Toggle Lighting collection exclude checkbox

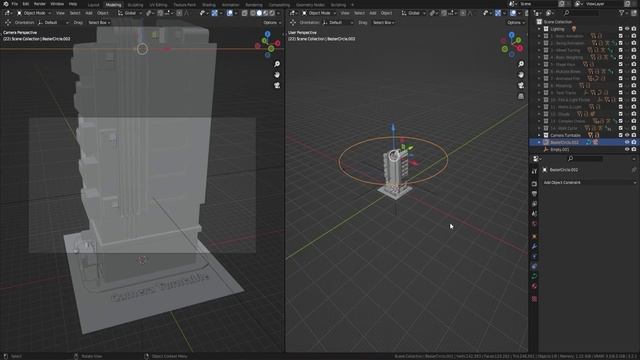[620, 29]
